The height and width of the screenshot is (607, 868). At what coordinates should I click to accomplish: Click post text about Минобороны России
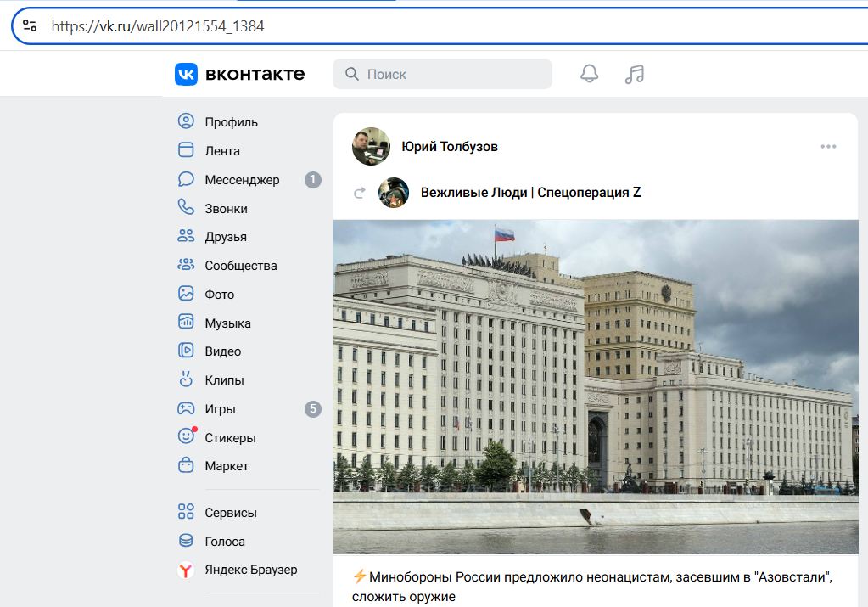pyautogui.click(x=591, y=587)
